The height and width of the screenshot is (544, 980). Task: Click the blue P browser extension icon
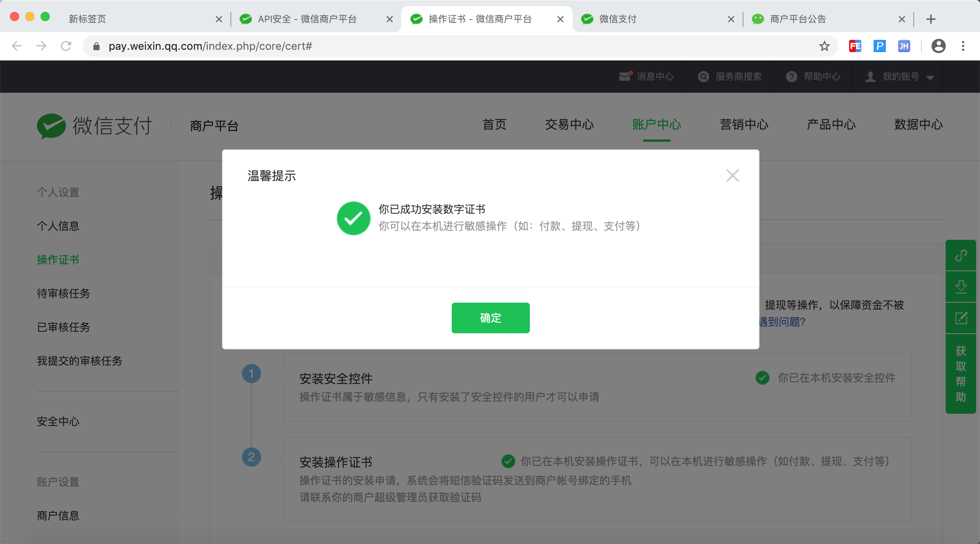[879, 46]
